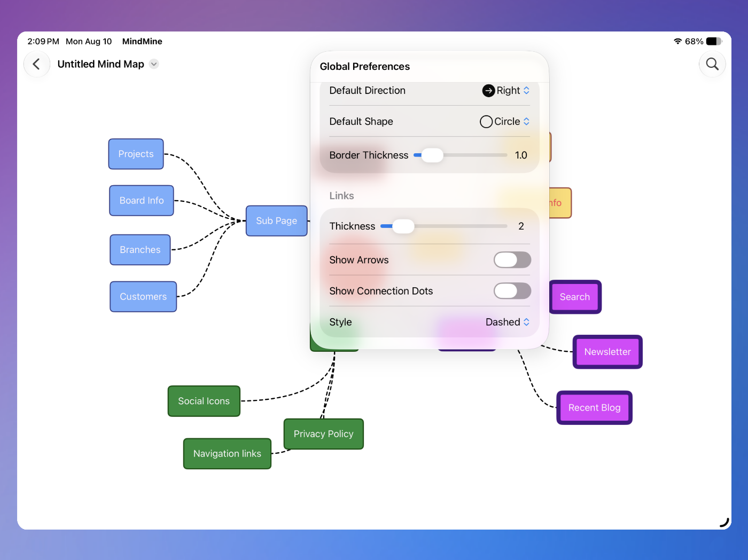The height and width of the screenshot is (560, 748).
Task: Click the back arrow button
Action: [x=36, y=64]
